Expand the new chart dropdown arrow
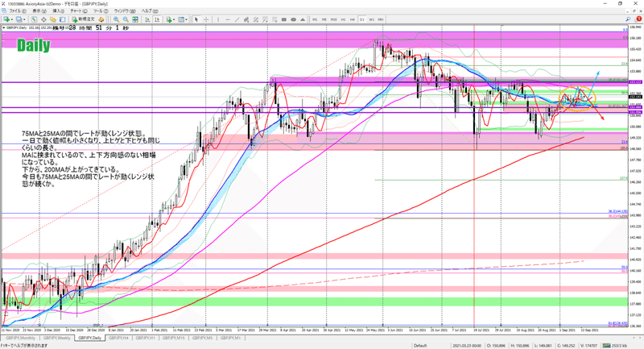 pos(12,19)
